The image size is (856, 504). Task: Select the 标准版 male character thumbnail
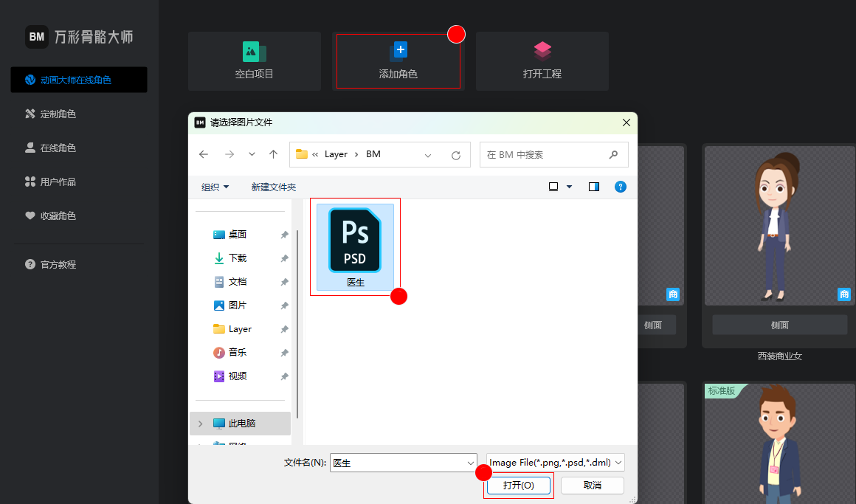click(779, 443)
